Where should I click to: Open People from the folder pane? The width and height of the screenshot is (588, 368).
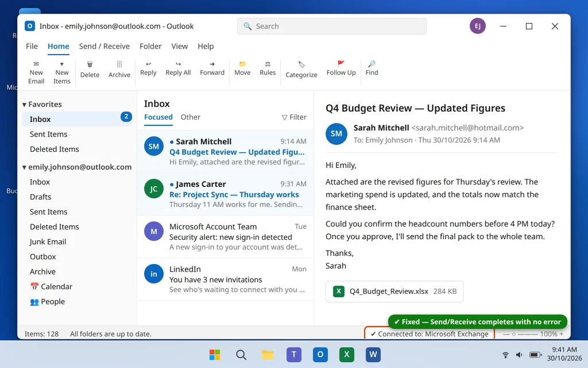(47, 301)
